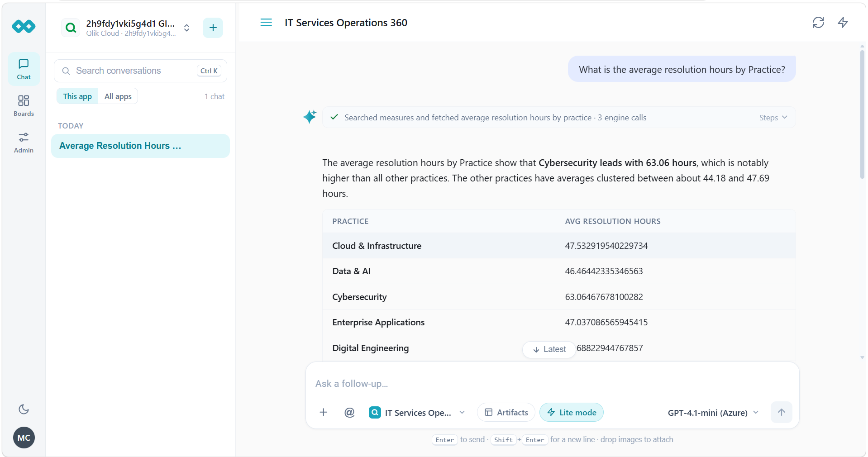Viewport: 868px width, 457px height.
Task: Open the Admin settings section
Action: (x=24, y=143)
